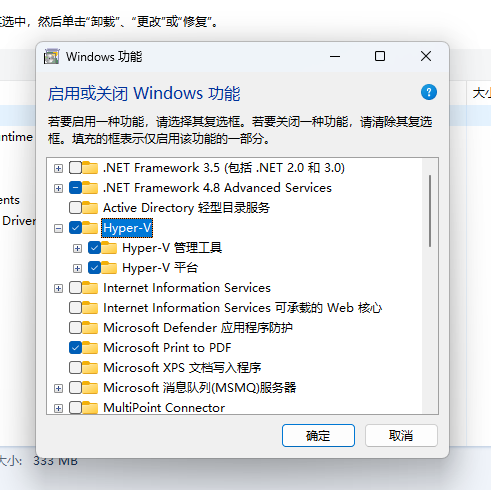Screen dimensions: 491x490
Task: Click the 确定 button
Action: pos(318,435)
